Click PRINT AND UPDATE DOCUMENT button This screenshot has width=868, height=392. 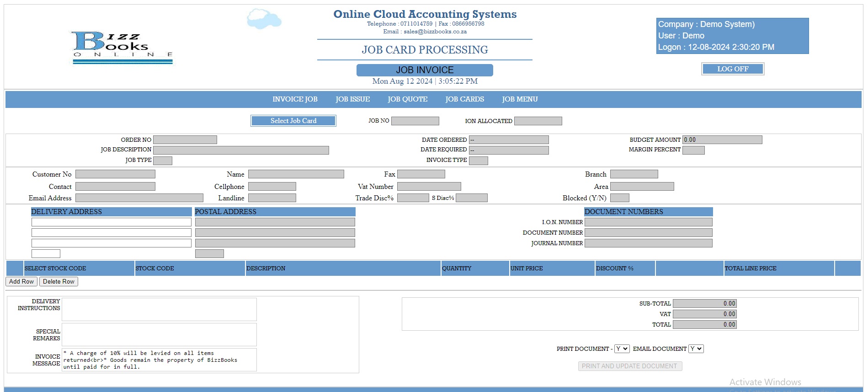[629, 366]
